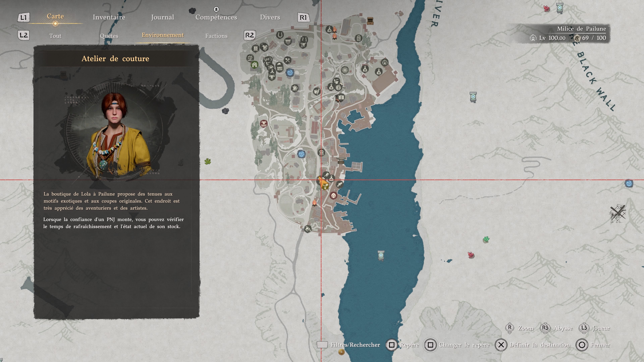The height and width of the screenshot is (362, 644).
Task: Switch to the Inventaire tab
Action: point(109,17)
